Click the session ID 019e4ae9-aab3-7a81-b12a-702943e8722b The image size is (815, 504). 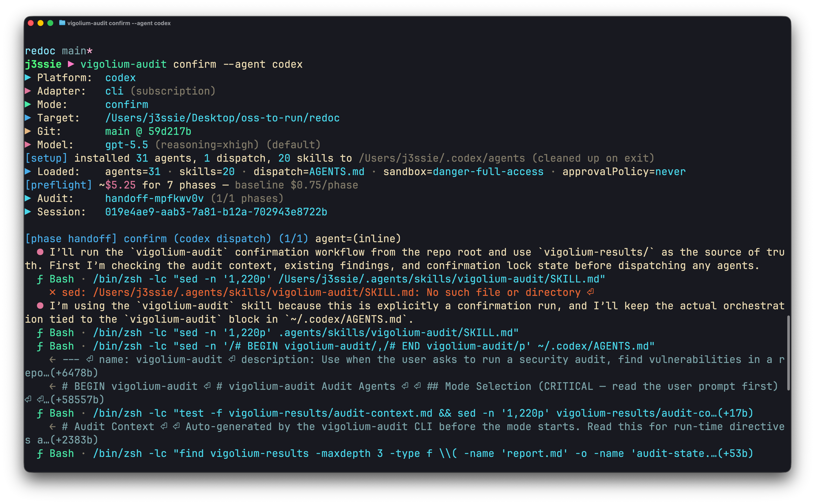click(216, 212)
